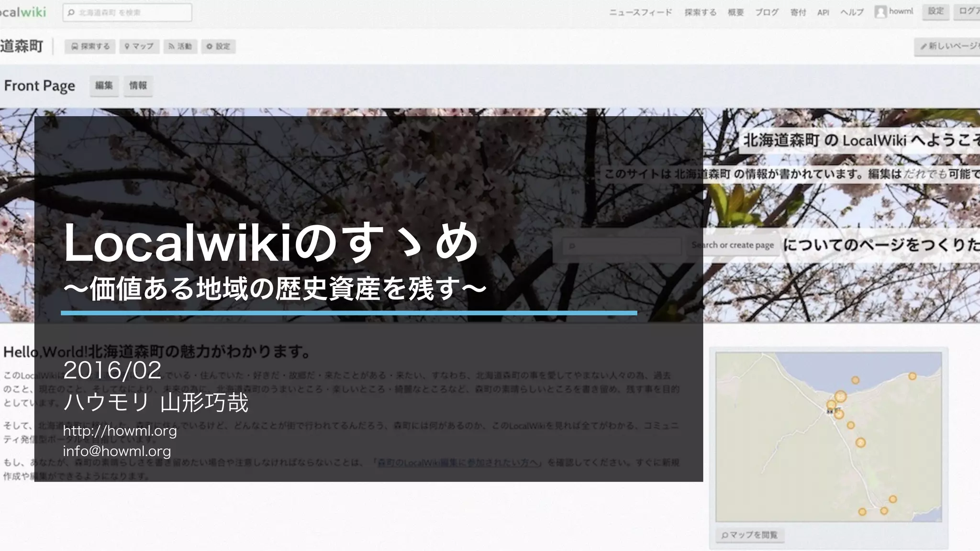Open the 探索する top navigation link
This screenshot has width=980, height=551.
[x=700, y=12]
